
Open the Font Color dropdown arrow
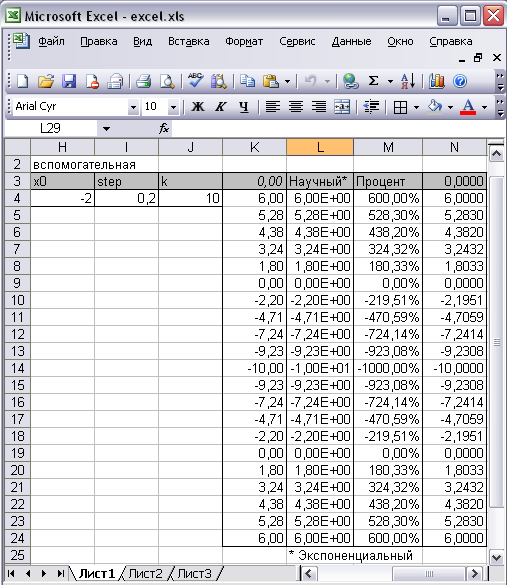[484, 107]
